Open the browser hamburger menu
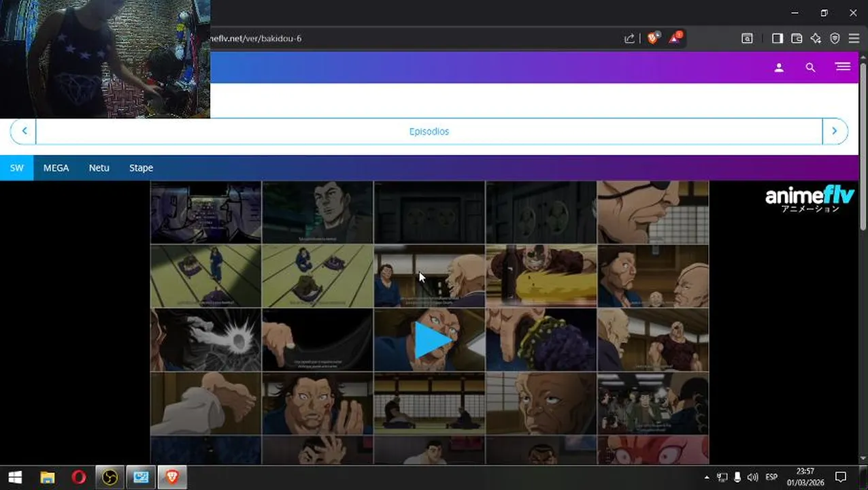The height and width of the screenshot is (490, 868). point(854,39)
